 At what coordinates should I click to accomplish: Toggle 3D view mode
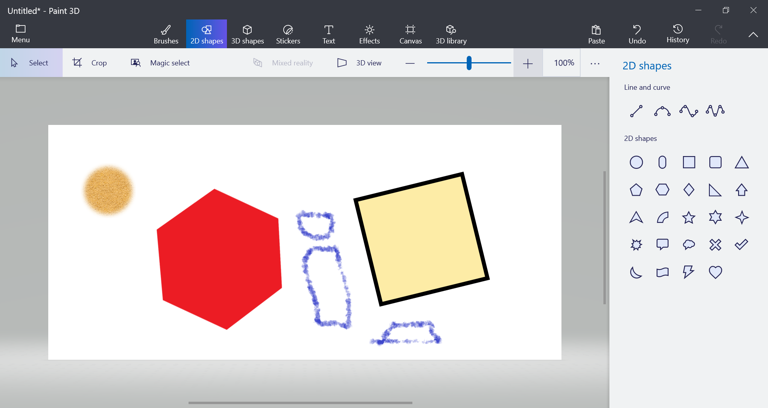[359, 63]
